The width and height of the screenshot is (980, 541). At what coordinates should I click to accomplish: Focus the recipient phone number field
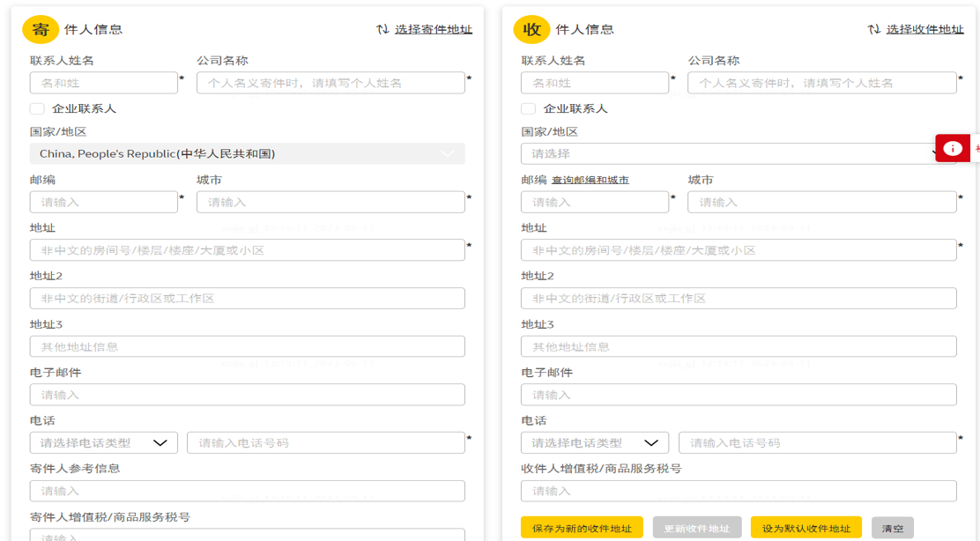pyautogui.click(x=818, y=443)
